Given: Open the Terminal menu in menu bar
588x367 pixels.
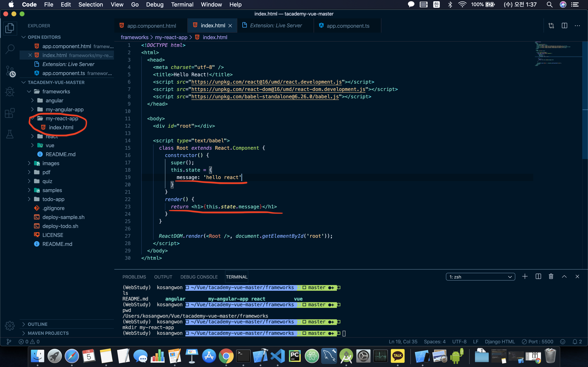Looking at the screenshot, I should tap(182, 4).
